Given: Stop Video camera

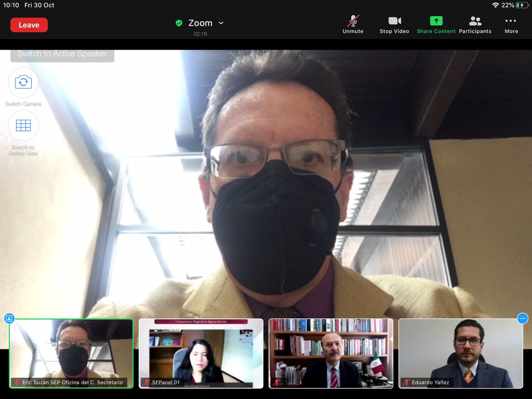Looking at the screenshot, I should [x=395, y=24].
